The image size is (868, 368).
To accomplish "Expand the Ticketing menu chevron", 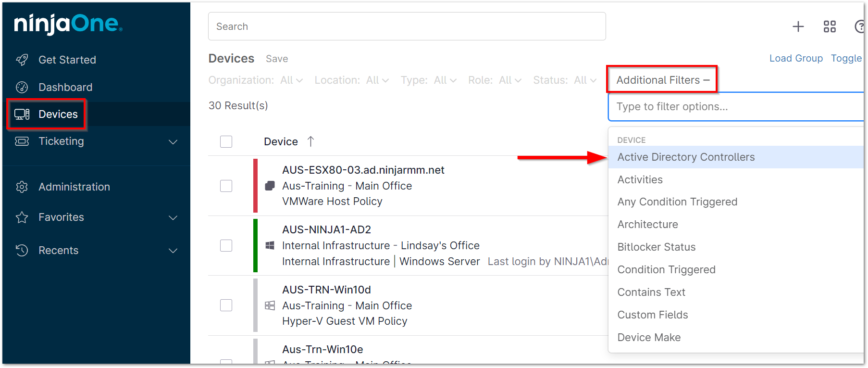I will pyautogui.click(x=173, y=142).
